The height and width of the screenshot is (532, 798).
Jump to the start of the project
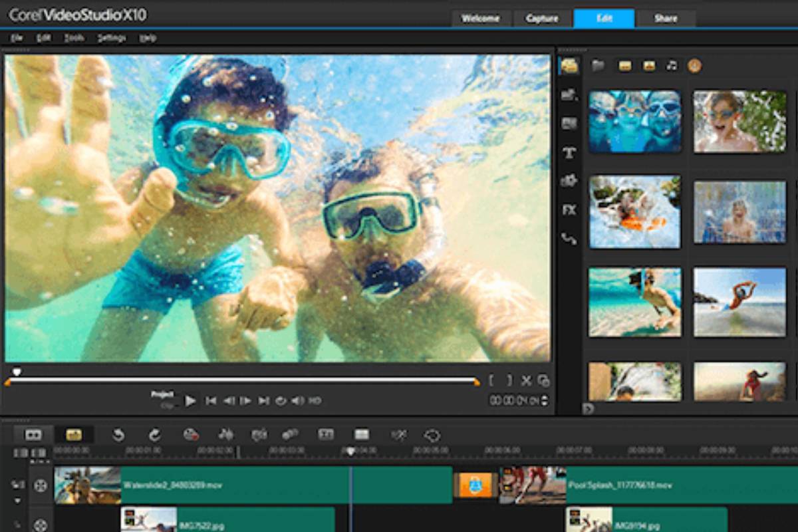pos(211,401)
